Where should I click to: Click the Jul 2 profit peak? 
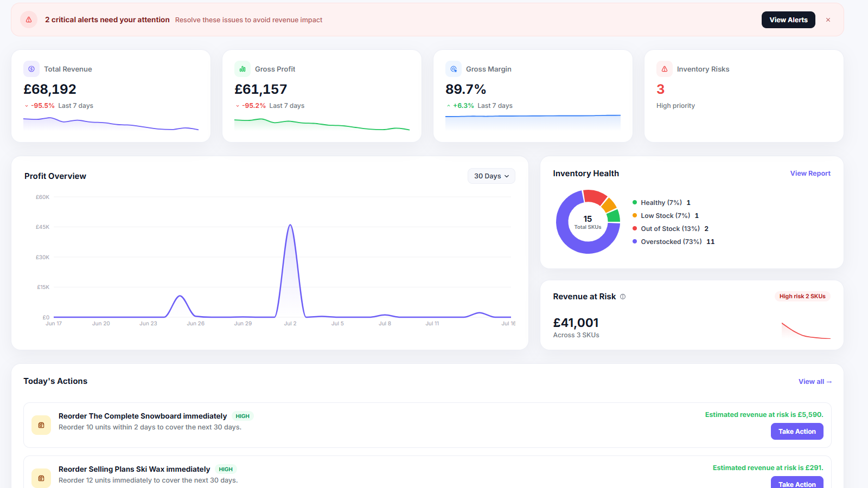pyautogui.click(x=290, y=225)
